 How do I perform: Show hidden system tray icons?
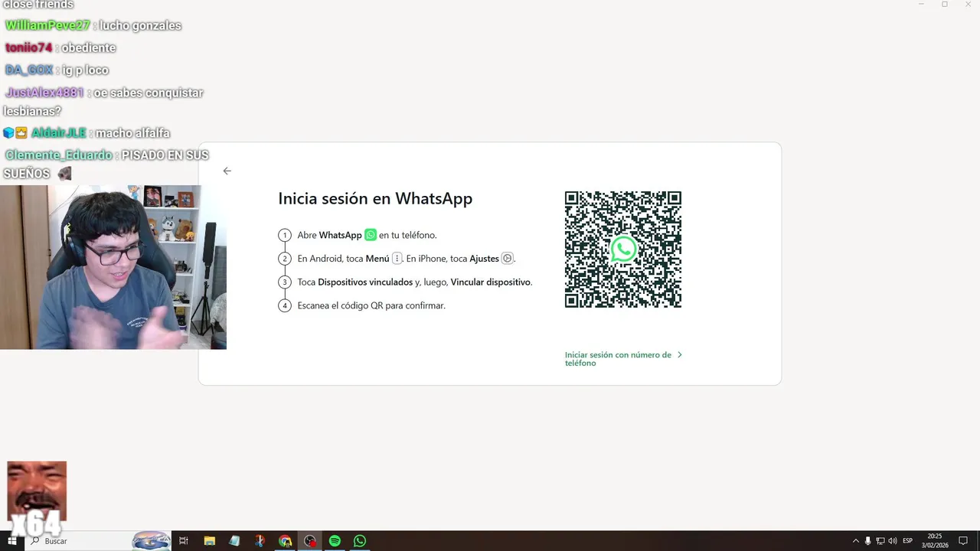pyautogui.click(x=856, y=541)
